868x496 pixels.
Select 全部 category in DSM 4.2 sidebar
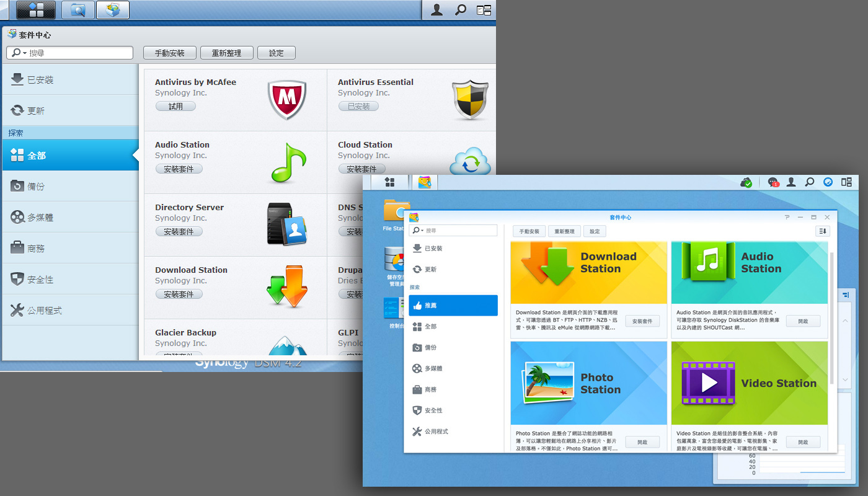point(70,155)
